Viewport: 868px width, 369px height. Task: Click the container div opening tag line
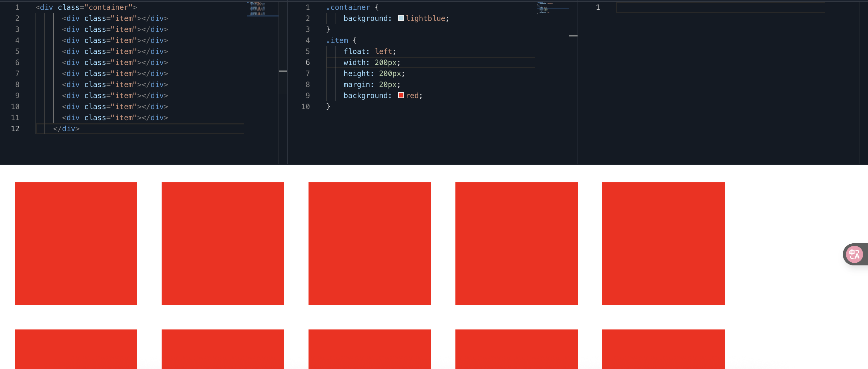click(x=86, y=7)
